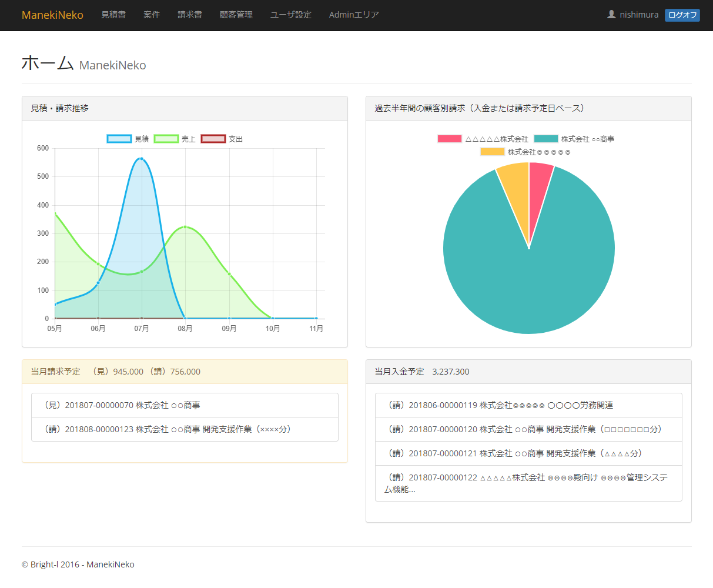Toggle the 売上 legend swatch
Image resolution: width=713 pixels, height=588 pixels.
[x=166, y=139]
